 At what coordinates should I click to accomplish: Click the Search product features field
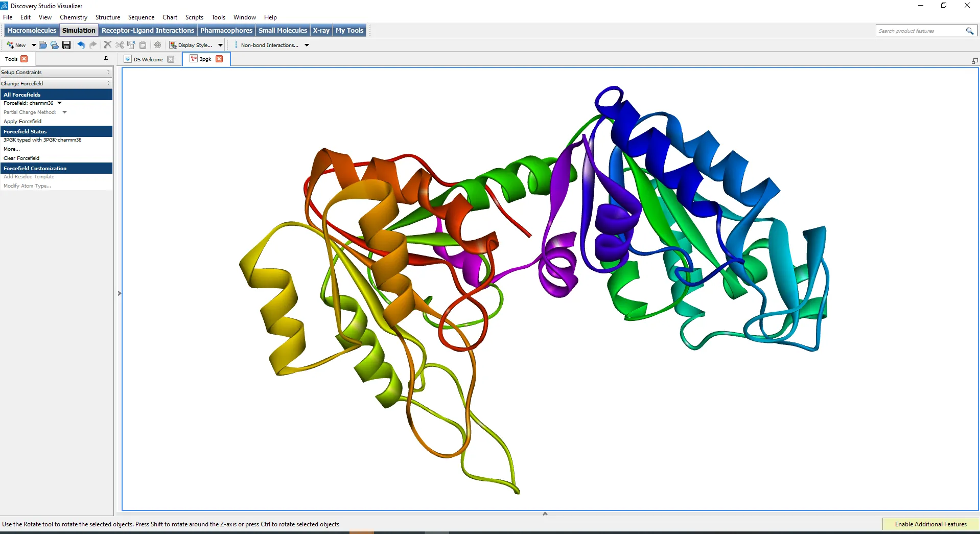click(920, 31)
